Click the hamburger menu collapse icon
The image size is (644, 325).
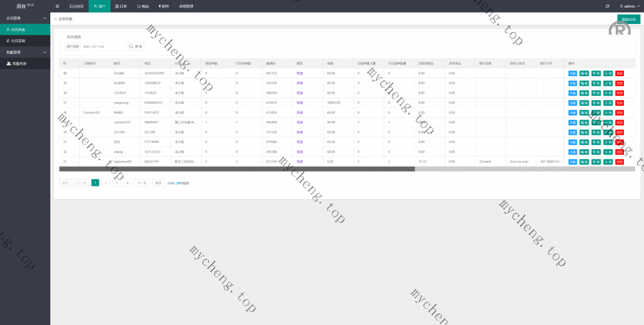tap(57, 6)
